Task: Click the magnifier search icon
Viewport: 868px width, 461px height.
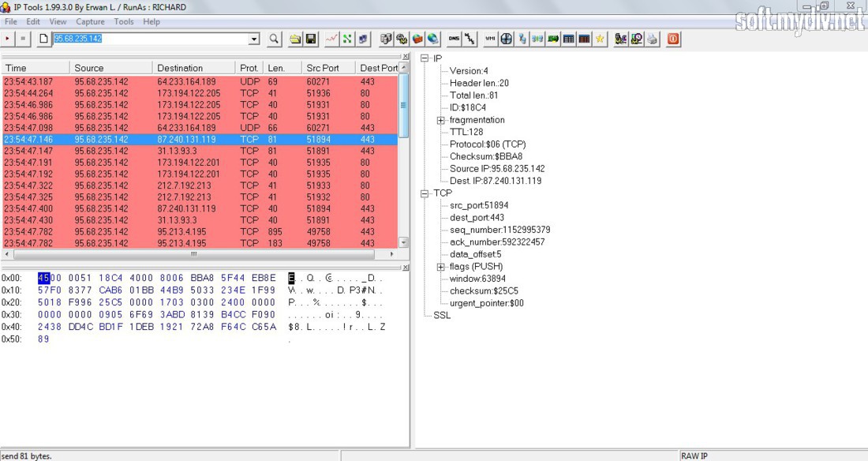Action: tap(274, 39)
